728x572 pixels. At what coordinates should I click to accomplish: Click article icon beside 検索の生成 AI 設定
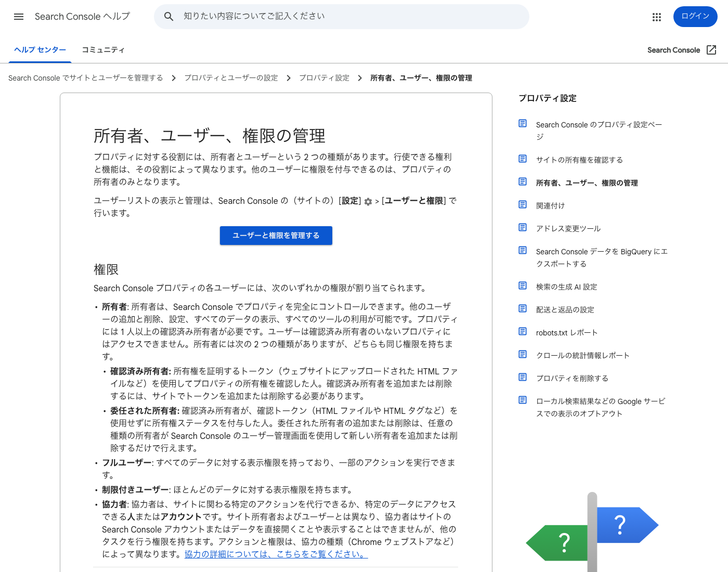click(523, 285)
